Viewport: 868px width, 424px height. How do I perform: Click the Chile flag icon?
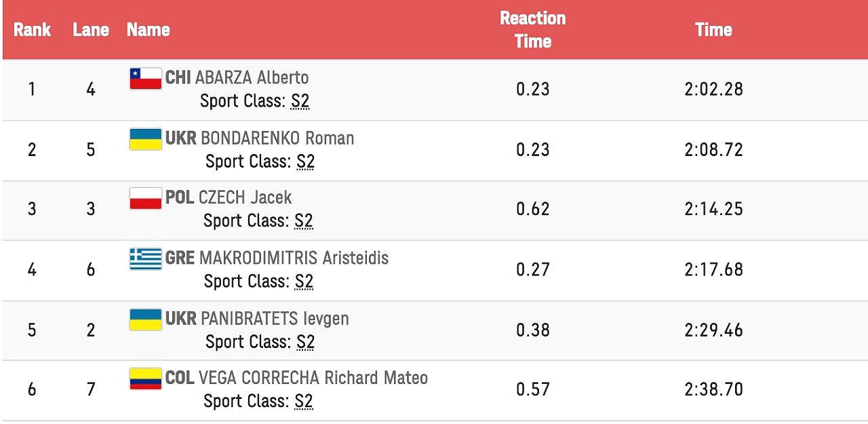tap(145, 79)
